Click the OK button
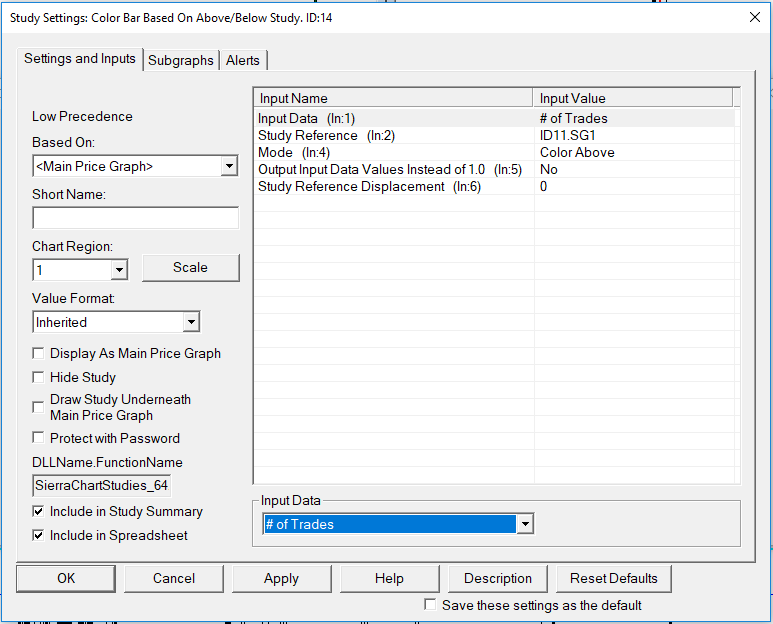 pos(66,578)
